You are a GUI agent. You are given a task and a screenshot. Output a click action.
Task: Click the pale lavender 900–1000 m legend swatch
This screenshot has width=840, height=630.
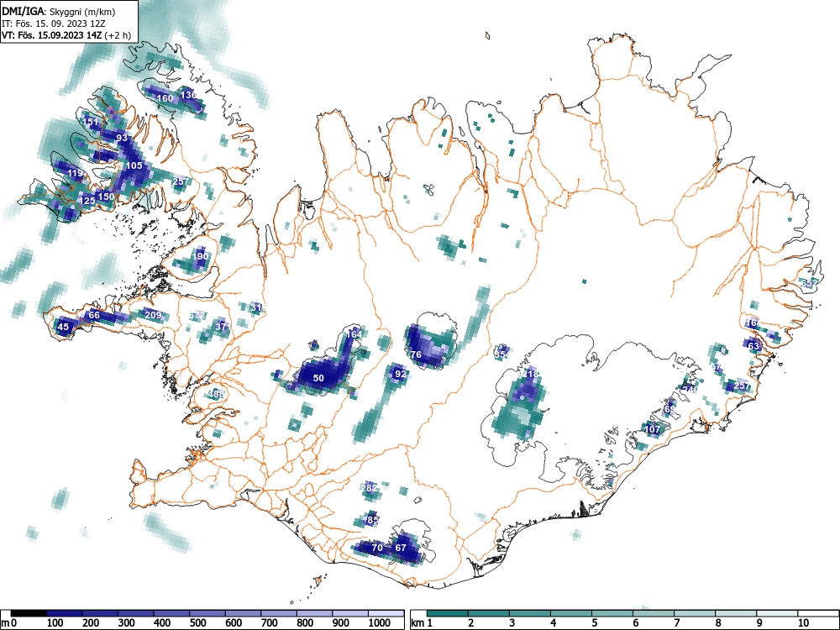350,613
